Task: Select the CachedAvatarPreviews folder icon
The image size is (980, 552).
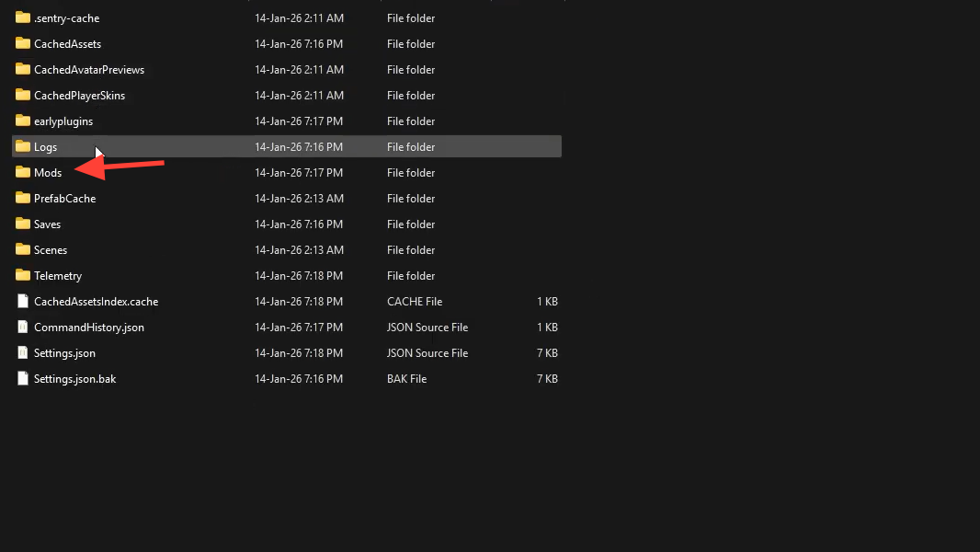Action: click(x=23, y=69)
